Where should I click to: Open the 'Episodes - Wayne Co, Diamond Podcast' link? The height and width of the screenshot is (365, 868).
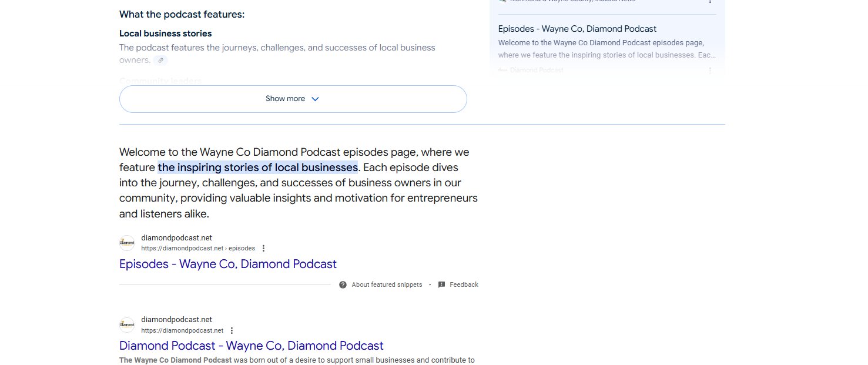(x=227, y=264)
